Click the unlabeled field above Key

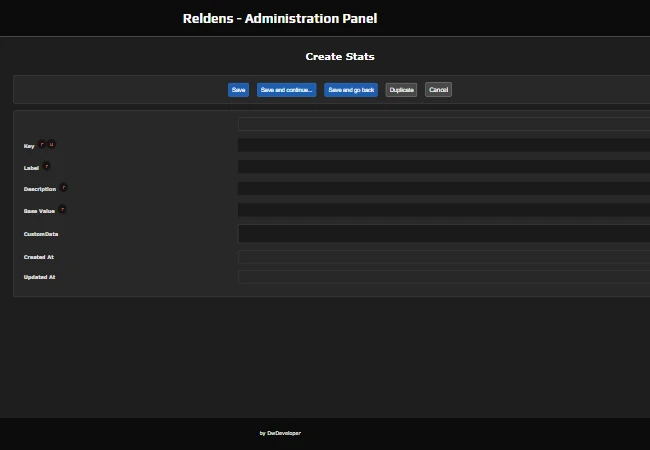click(444, 124)
